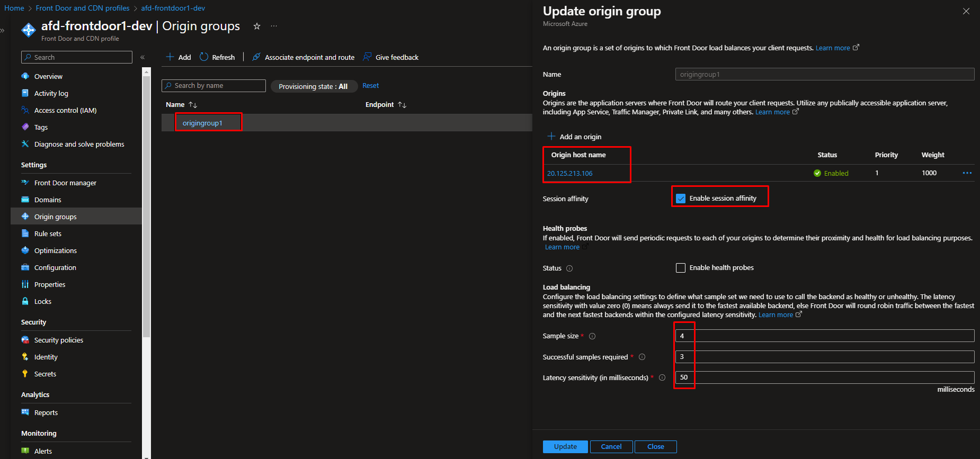The image size is (980, 459).
Task: Click the Tags icon in sidebar
Action: tap(25, 127)
